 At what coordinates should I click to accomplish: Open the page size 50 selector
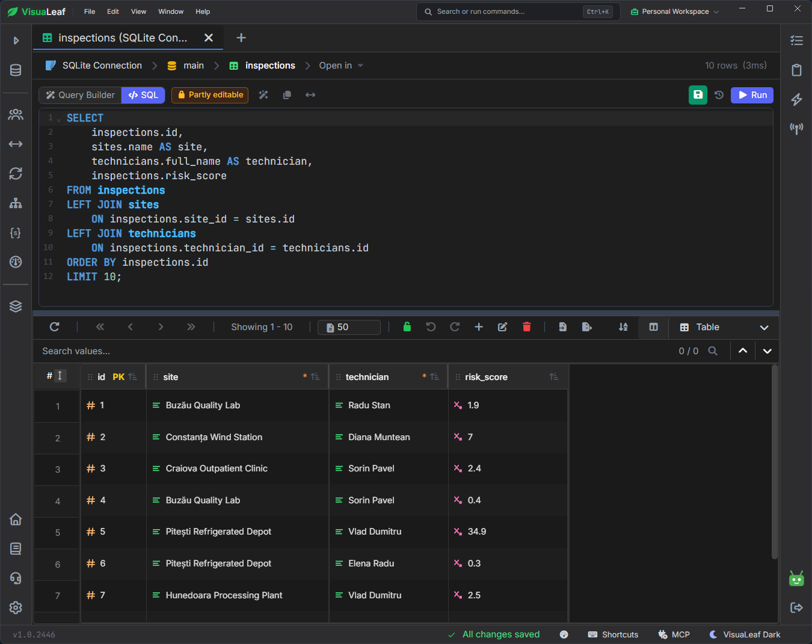point(349,327)
